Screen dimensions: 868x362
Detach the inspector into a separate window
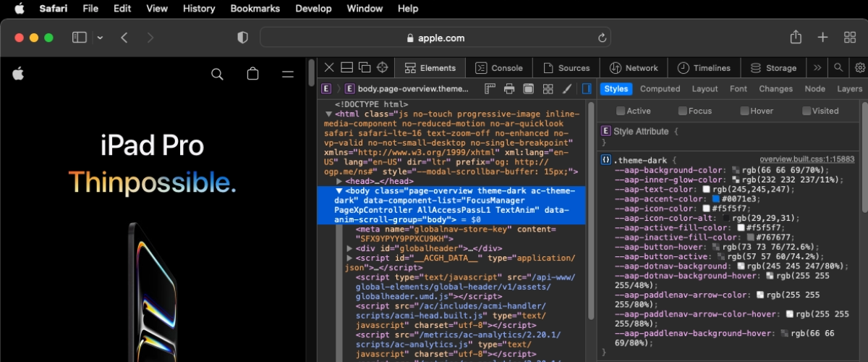pyautogui.click(x=365, y=67)
